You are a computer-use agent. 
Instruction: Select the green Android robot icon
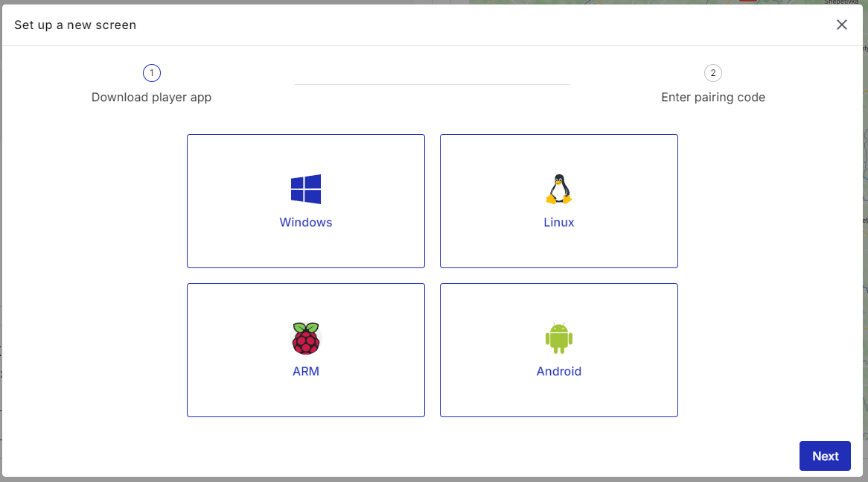[558, 338]
